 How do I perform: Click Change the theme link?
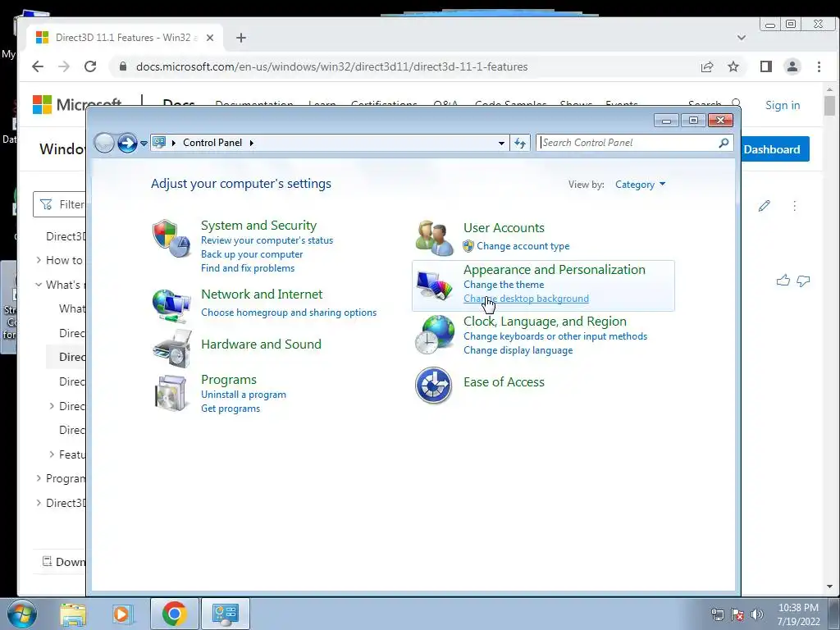504,285
